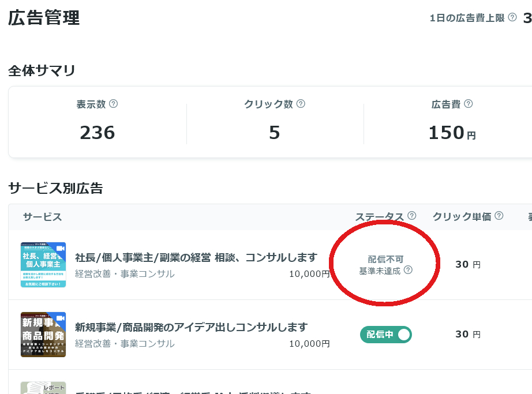Click the 新規事業・商品開発 thumbnail image
The height and width of the screenshot is (394, 532).
pos(43,335)
